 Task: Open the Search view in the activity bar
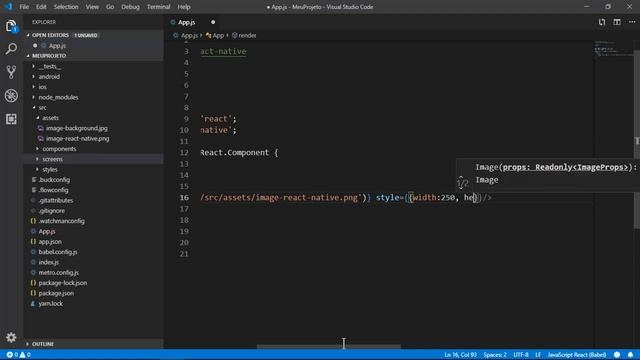[x=11, y=49]
